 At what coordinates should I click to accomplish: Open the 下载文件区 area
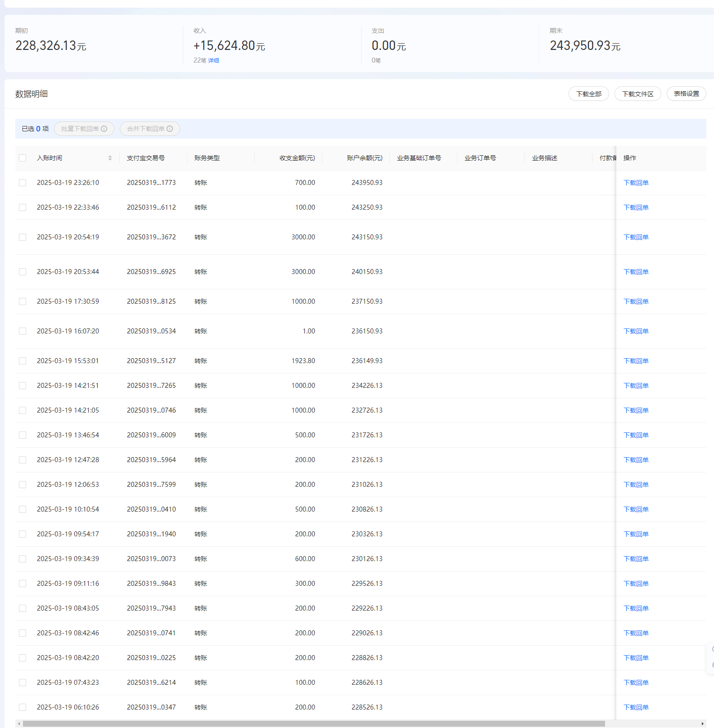tap(637, 94)
